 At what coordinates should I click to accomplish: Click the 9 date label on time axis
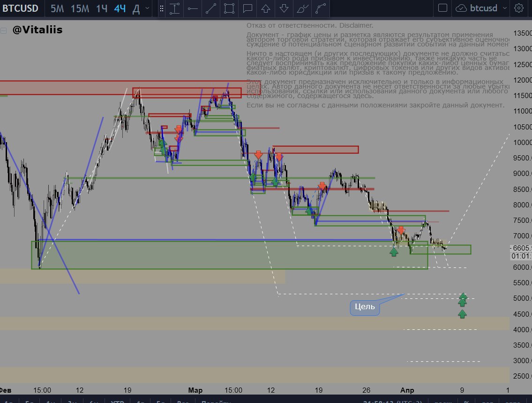point(462,390)
